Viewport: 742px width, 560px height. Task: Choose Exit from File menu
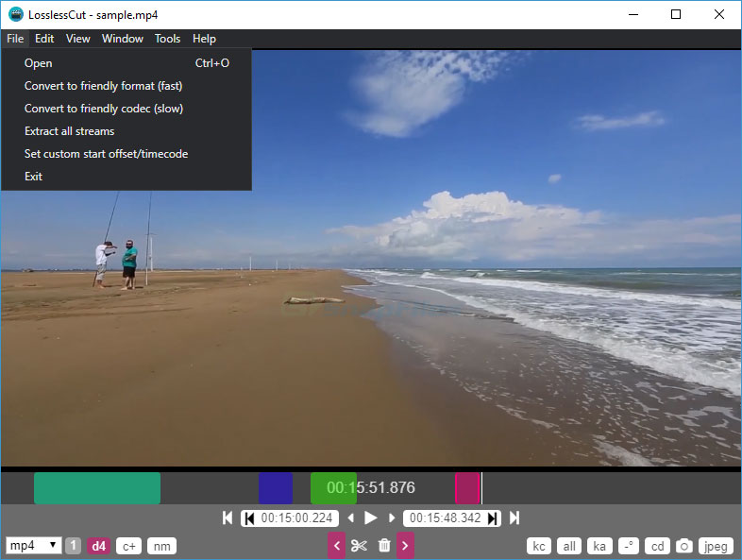(126, 177)
